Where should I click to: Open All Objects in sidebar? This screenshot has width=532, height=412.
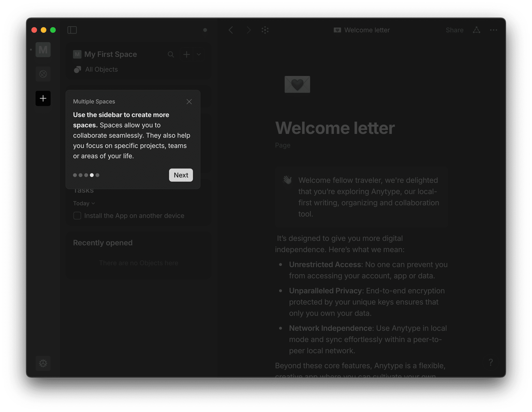pyautogui.click(x=101, y=69)
